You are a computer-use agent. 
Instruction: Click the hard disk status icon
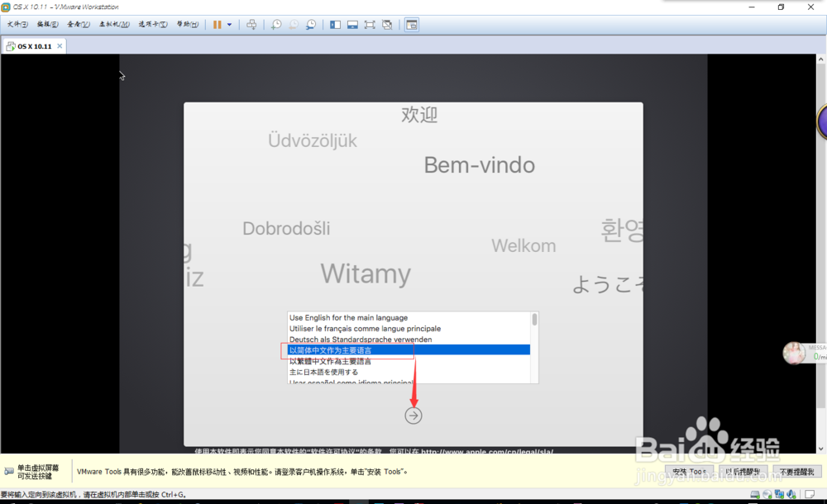(755, 495)
